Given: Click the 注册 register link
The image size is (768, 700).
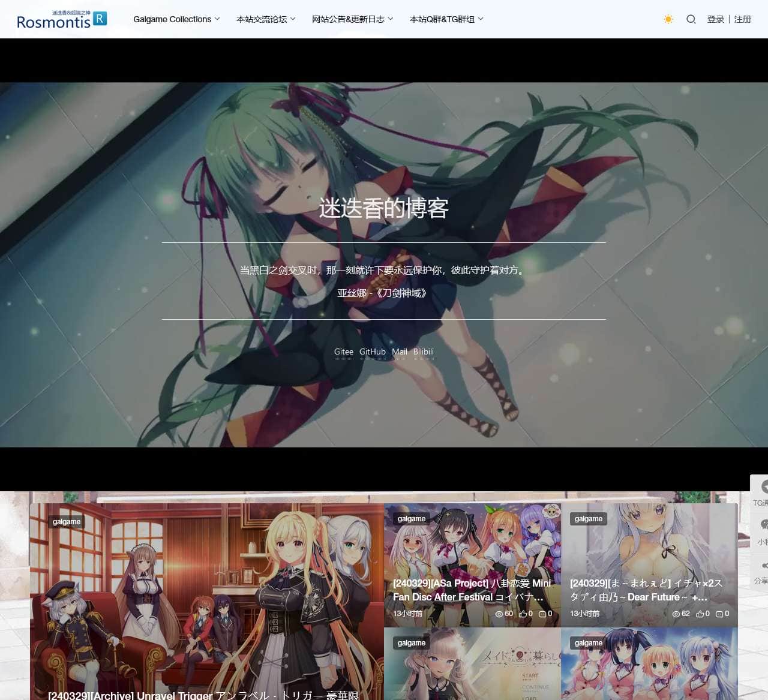Looking at the screenshot, I should (742, 19).
